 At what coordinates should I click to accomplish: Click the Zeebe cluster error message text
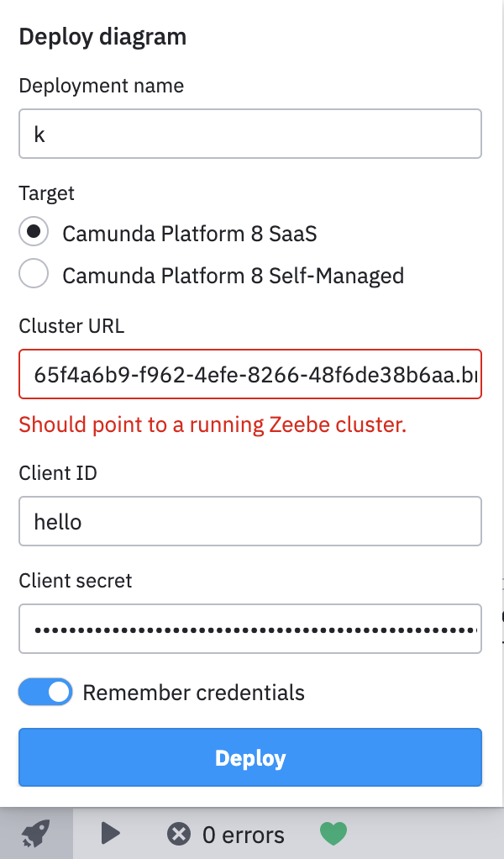(x=213, y=424)
